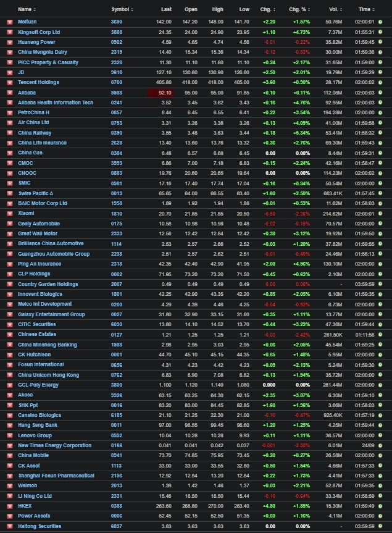Viewport: 392px width, 533px height.
Task: Click the clock status icon in CITIC Securities row
Action: [x=380, y=324]
